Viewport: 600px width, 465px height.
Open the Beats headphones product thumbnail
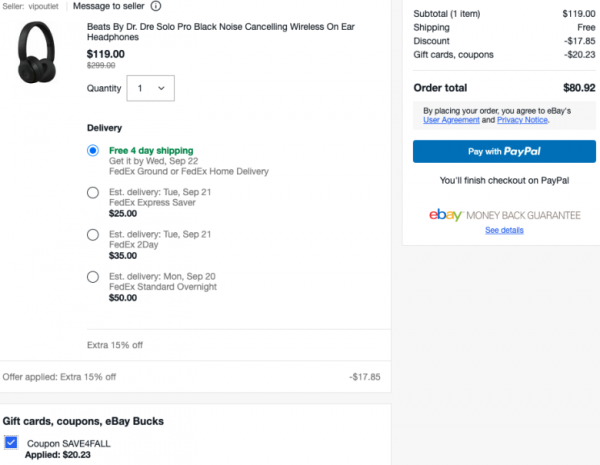(x=37, y=52)
